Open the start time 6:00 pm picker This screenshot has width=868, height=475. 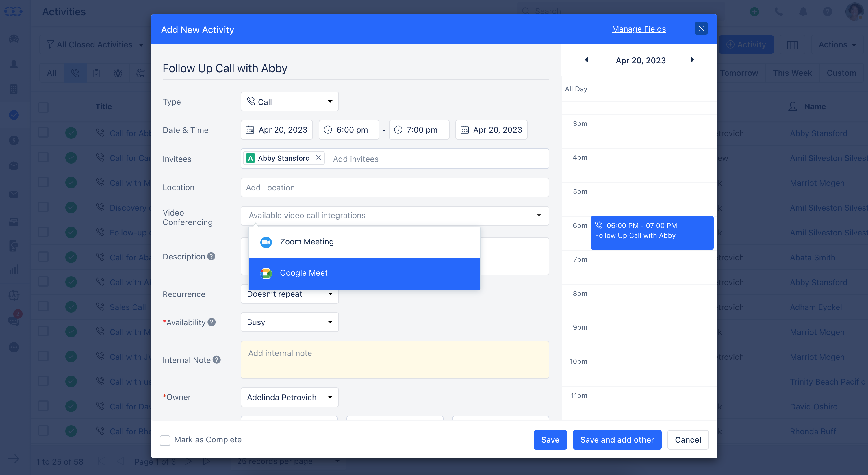coord(349,130)
